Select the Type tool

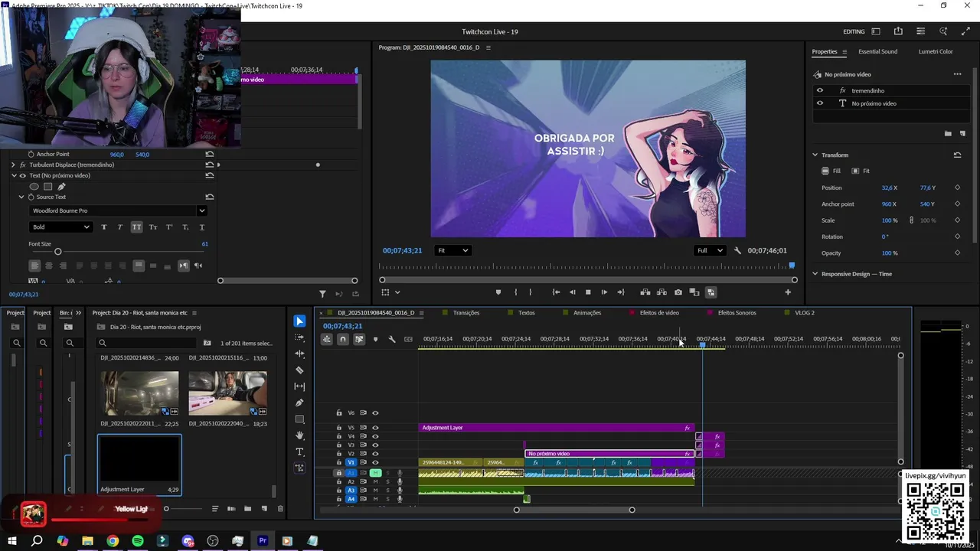299,452
